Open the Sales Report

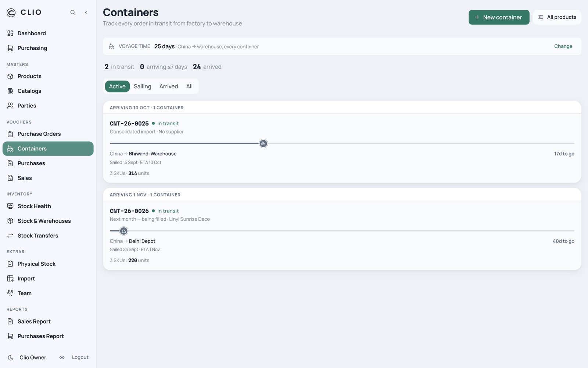(x=48, y=322)
